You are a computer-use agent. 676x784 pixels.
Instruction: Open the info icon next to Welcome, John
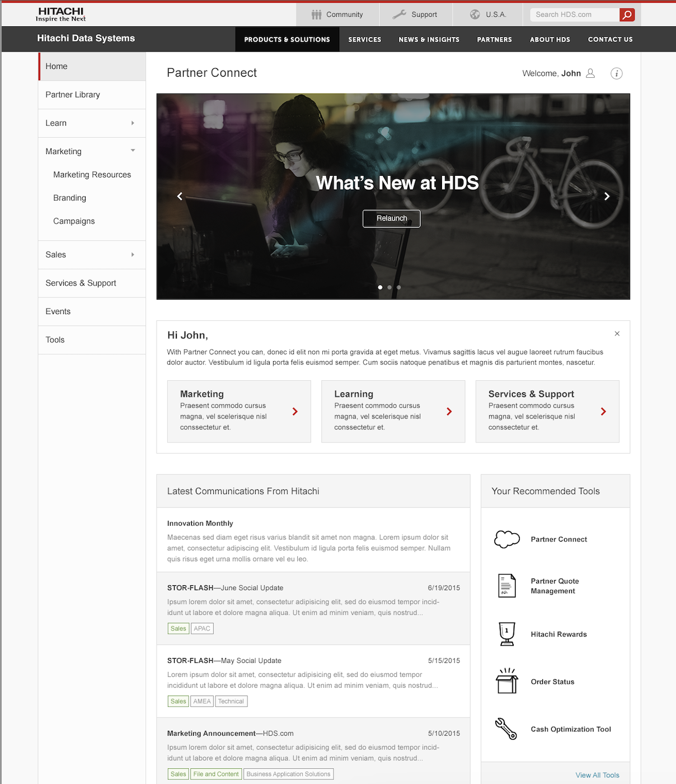(x=616, y=73)
